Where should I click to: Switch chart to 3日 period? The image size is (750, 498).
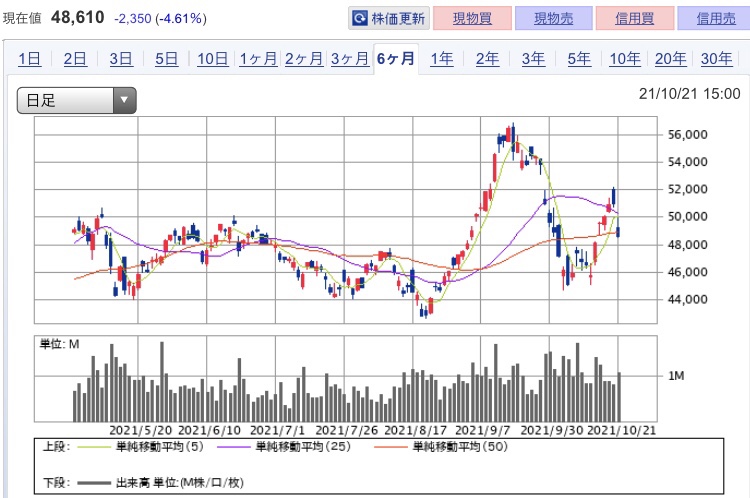(x=121, y=59)
